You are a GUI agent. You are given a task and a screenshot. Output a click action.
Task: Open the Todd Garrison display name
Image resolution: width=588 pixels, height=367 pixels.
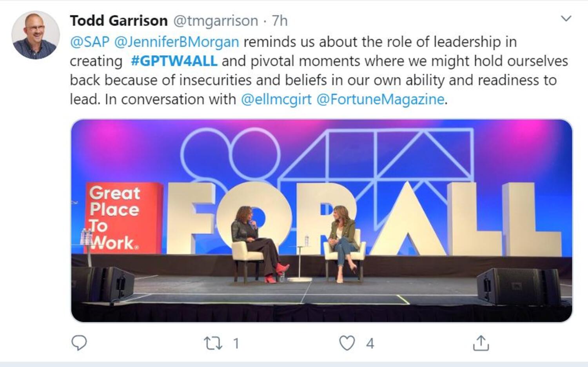[119, 20]
